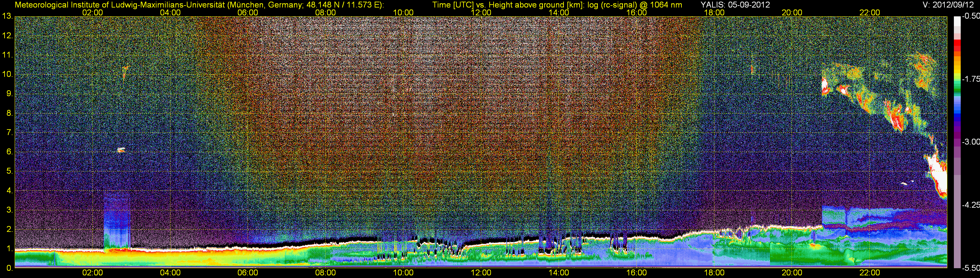Click the 22:00 label on the top time axis
The width and height of the screenshot is (980, 278).
click(x=870, y=12)
